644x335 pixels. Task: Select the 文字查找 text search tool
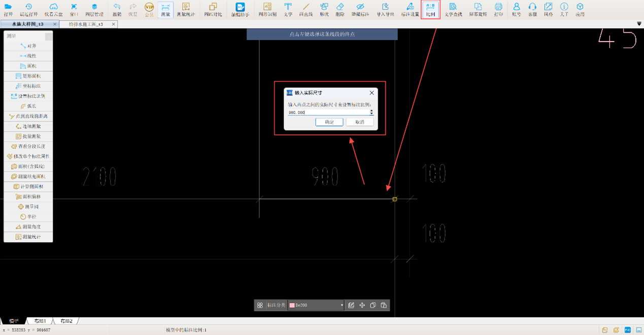click(x=453, y=9)
